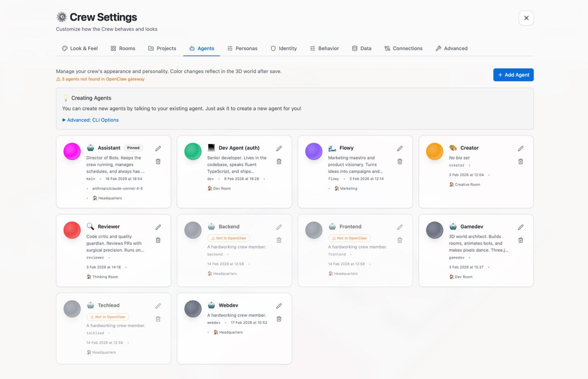This screenshot has width=588, height=379.
Task: Open the Behavior tab
Action: [324, 48]
